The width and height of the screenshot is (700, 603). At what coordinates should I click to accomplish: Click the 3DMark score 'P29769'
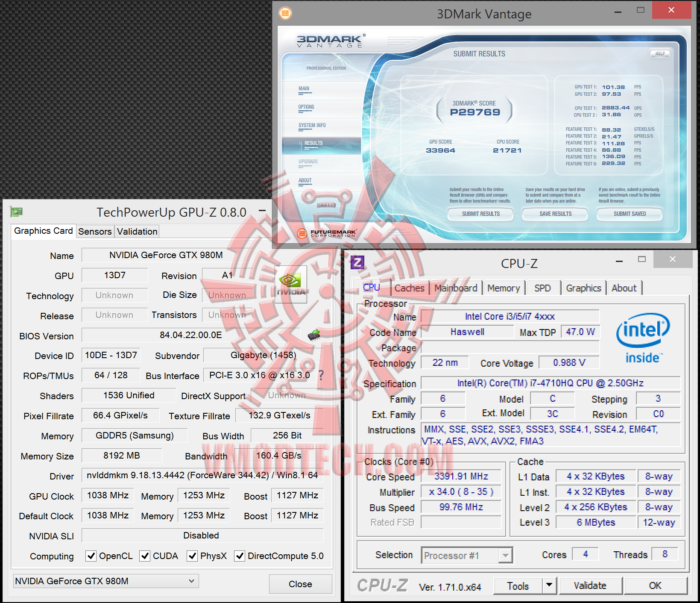click(475, 112)
